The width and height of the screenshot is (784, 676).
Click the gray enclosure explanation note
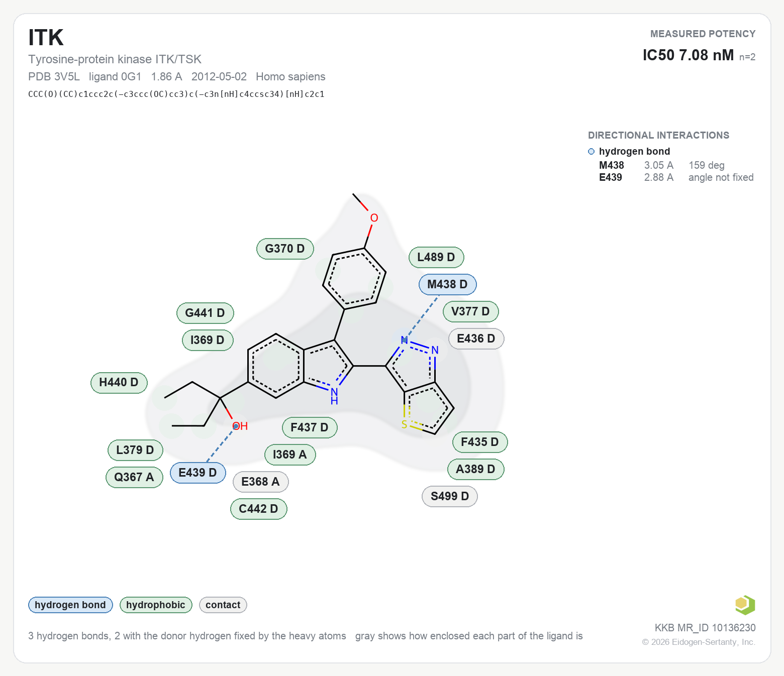point(469,636)
